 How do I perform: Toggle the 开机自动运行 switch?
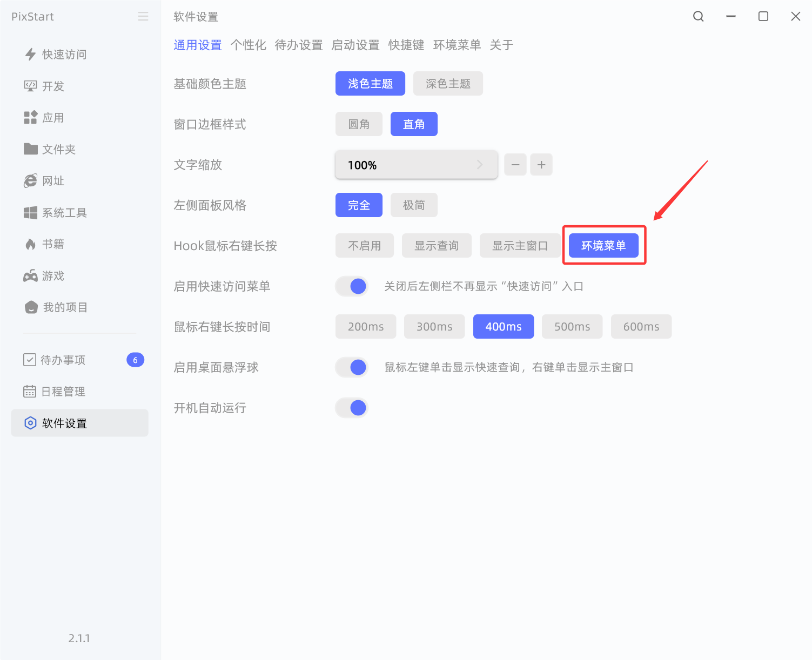(352, 408)
